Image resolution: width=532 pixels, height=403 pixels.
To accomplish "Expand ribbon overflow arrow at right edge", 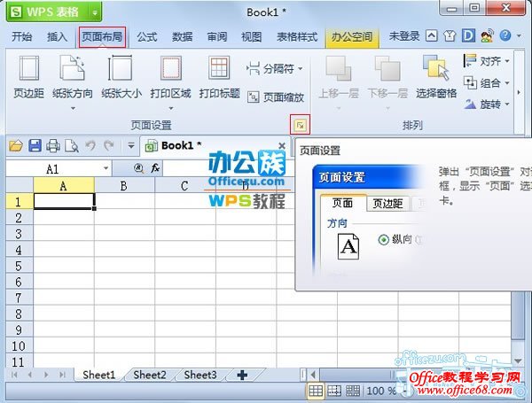I will [519, 92].
